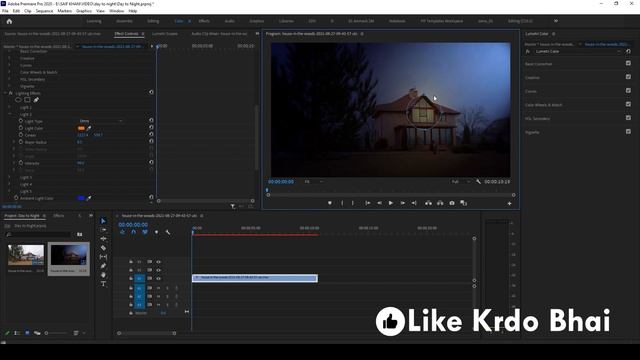Step forward one frame in Program monitor
640x360 pixels.
point(402,203)
